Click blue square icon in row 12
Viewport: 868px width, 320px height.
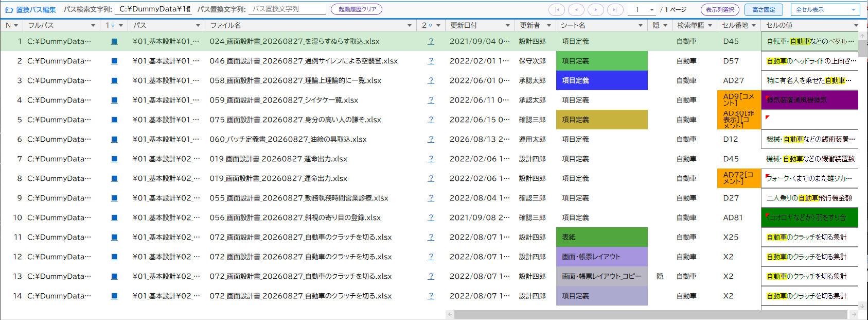coord(114,257)
